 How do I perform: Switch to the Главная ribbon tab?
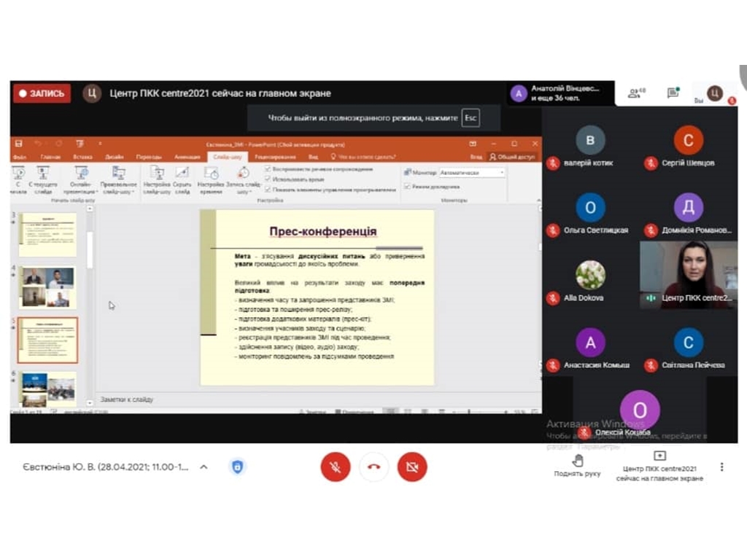tap(50, 157)
